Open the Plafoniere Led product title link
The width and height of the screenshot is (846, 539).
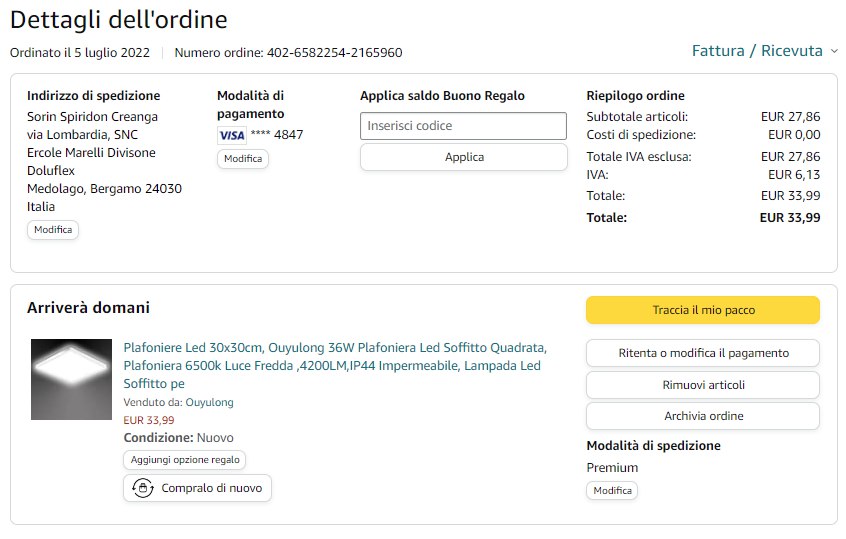pyautogui.click(x=334, y=365)
